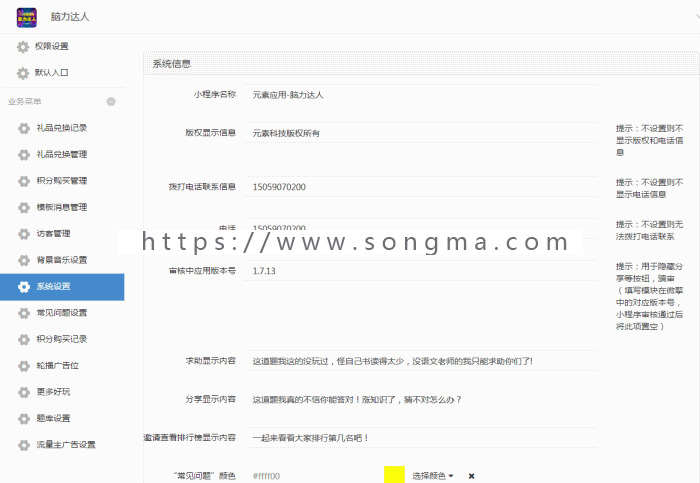
Task: Click the 脑力达人 app logo
Action: [x=27, y=17]
